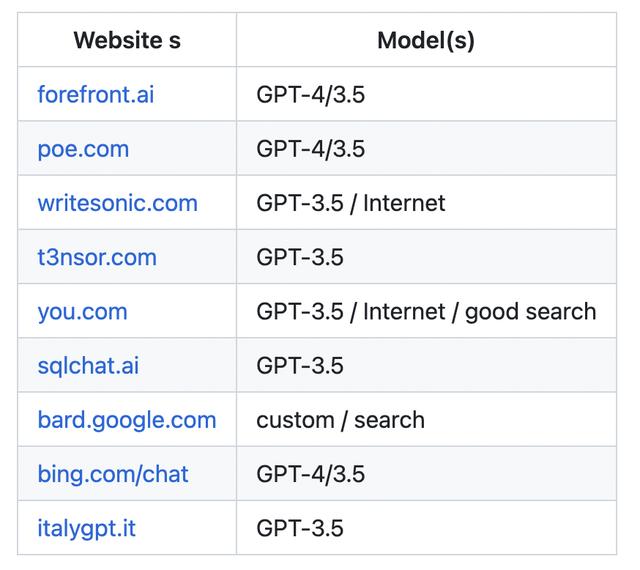Select the GPT-3.5 cell in the t3nsor.com row

coord(299,257)
